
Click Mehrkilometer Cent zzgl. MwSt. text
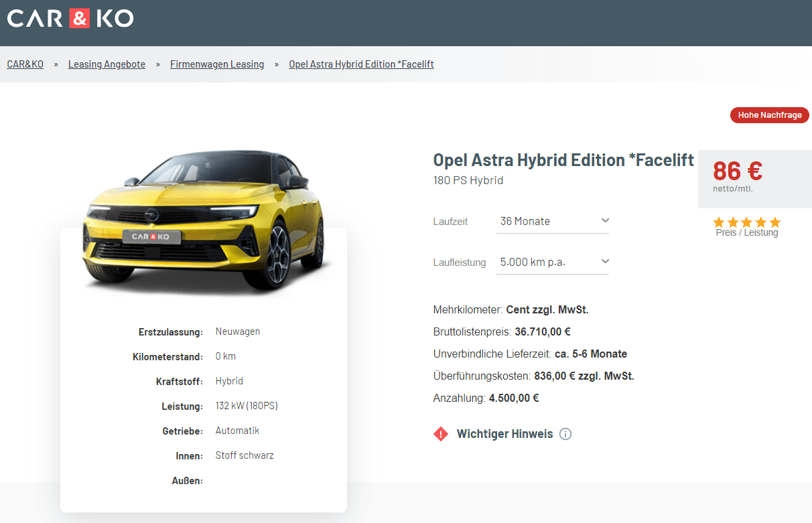coord(511,309)
